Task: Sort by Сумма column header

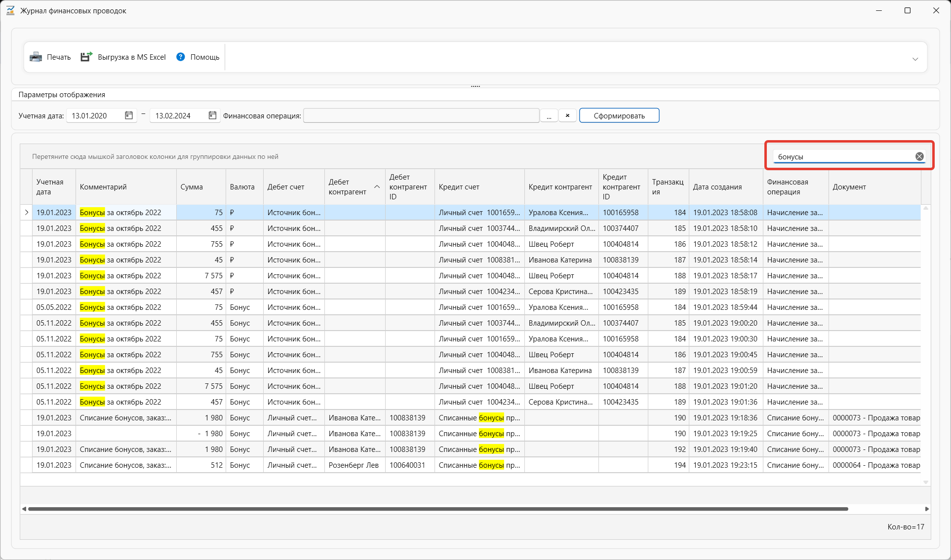Action: click(x=201, y=187)
